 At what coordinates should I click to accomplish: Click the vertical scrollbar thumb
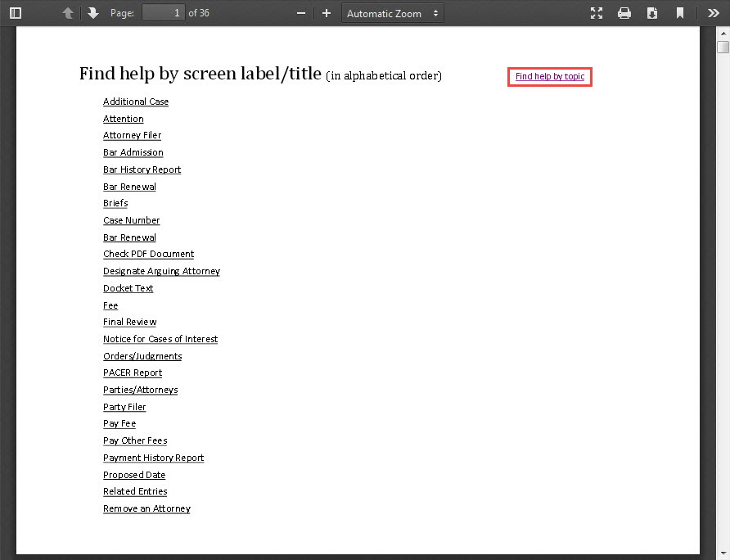pyautogui.click(x=723, y=47)
